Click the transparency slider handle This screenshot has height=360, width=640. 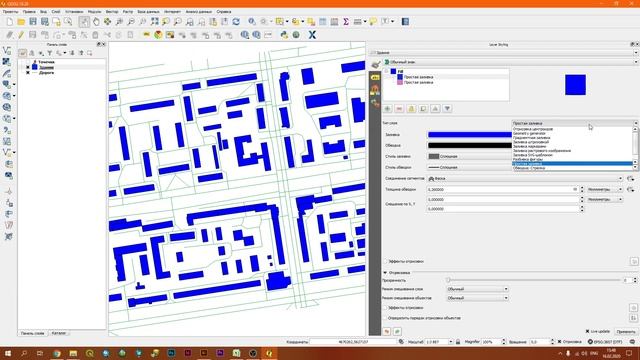[x=448, y=280]
